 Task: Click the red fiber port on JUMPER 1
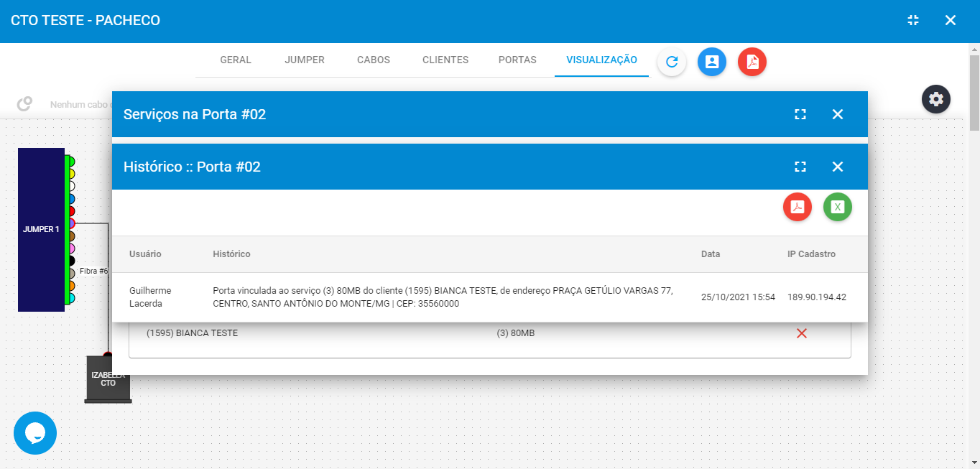[70, 210]
